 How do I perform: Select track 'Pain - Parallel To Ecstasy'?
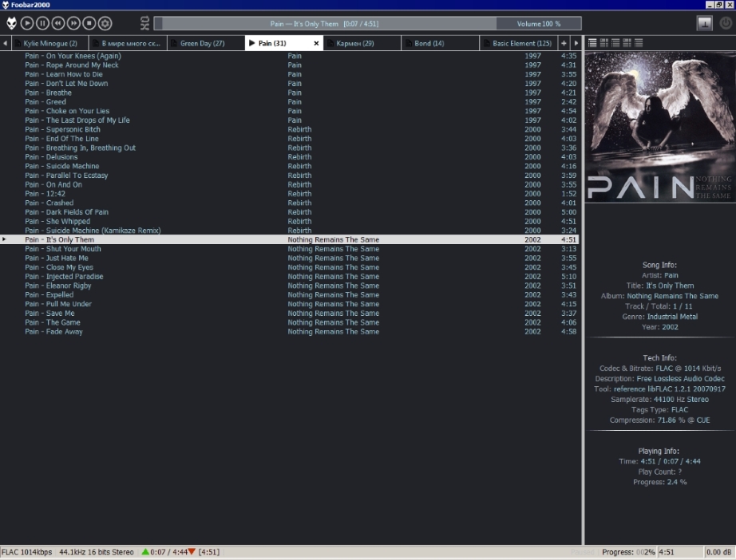[289, 175]
